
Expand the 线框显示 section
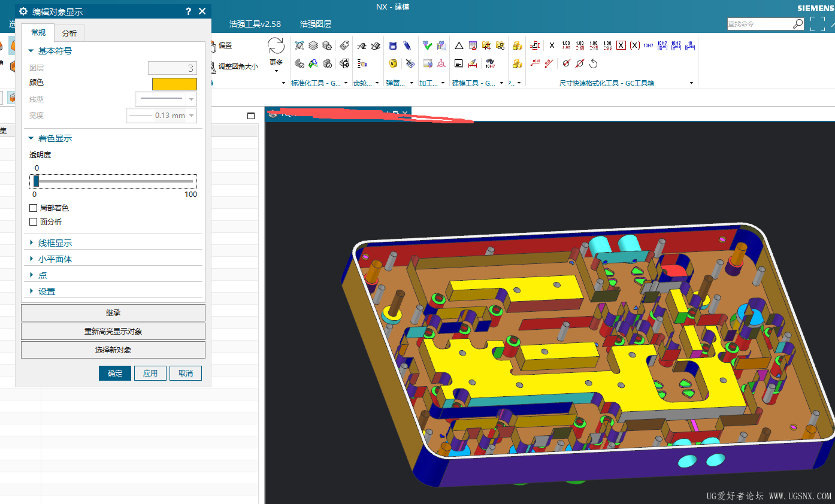pos(55,243)
